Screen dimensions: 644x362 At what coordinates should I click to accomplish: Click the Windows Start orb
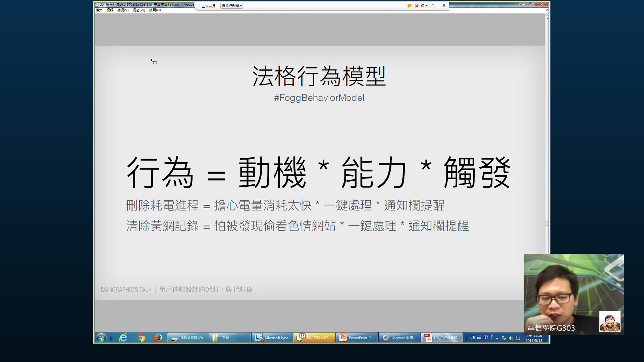click(x=101, y=338)
